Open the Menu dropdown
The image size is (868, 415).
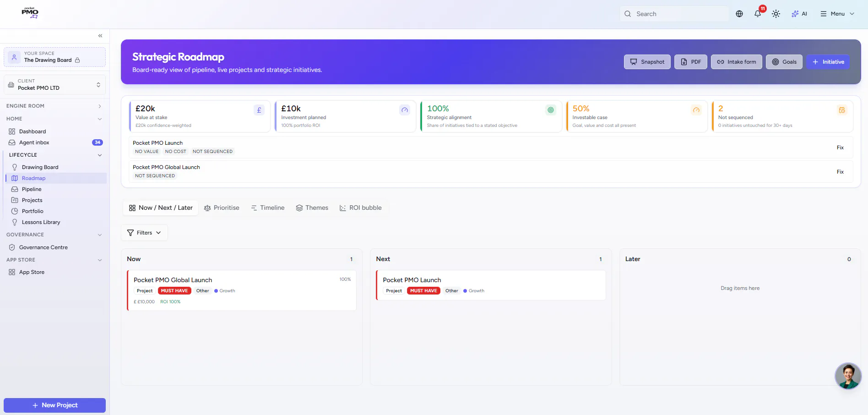pos(837,14)
